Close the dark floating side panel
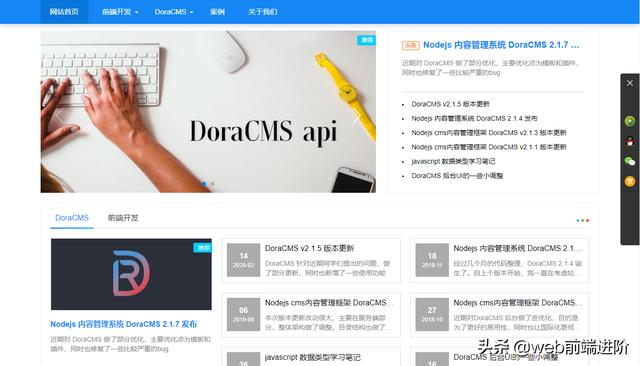 630,83
